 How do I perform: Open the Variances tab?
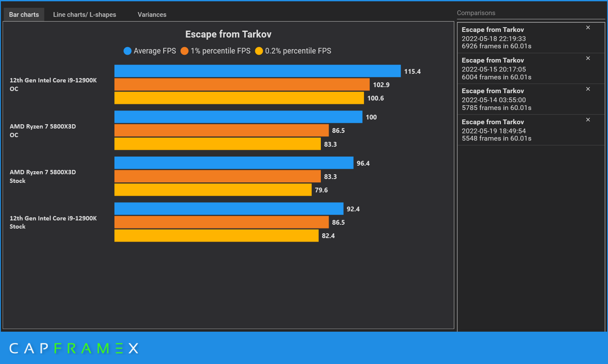[x=152, y=15]
